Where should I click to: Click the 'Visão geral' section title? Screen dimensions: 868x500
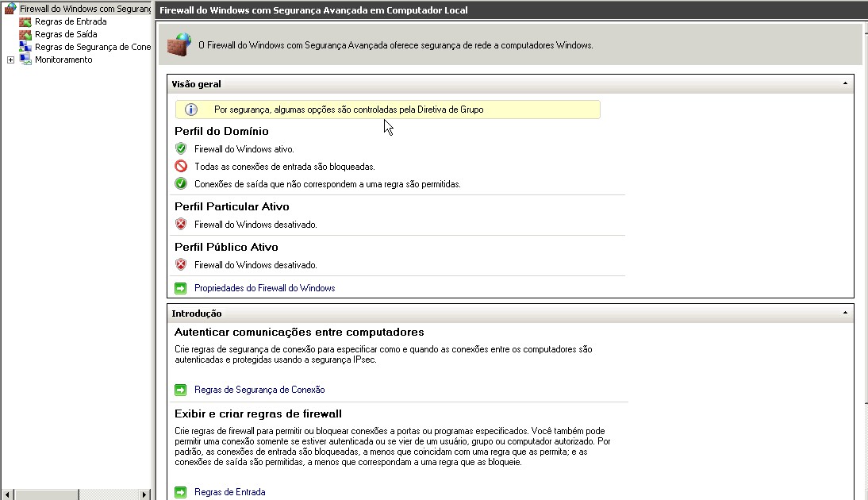196,84
